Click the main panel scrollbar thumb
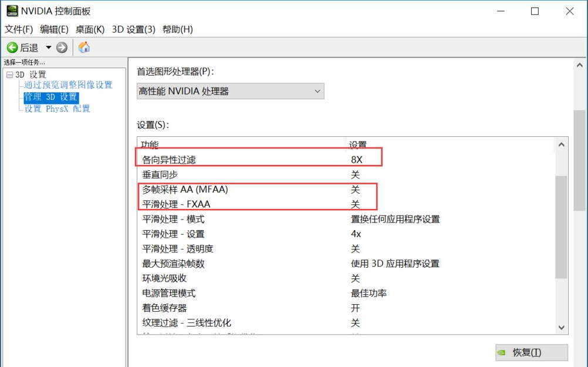This screenshot has height=367, width=588. [580, 160]
